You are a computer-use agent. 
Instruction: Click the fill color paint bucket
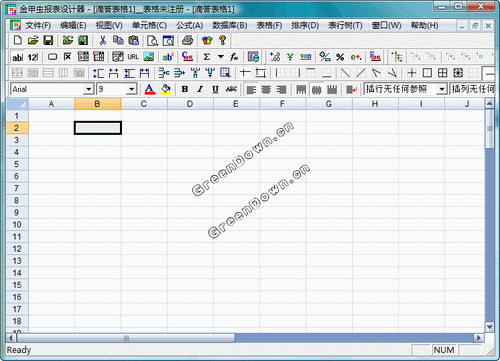pyautogui.click(x=166, y=89)
